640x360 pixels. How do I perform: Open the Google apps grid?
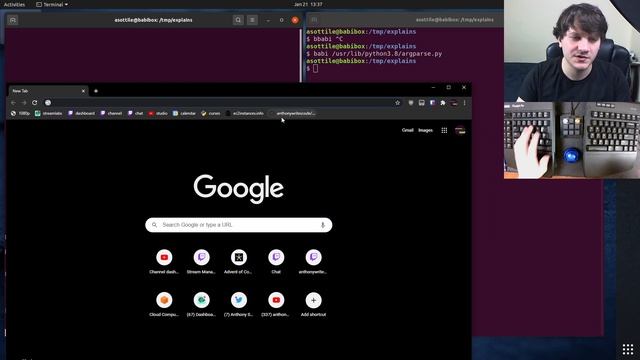444,130
